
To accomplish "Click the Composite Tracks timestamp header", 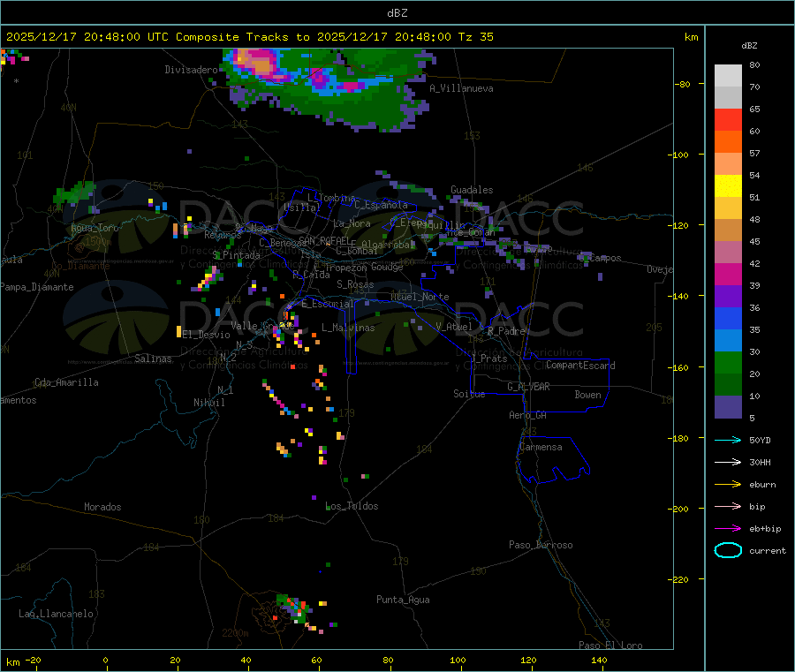I will pos(249,36).
